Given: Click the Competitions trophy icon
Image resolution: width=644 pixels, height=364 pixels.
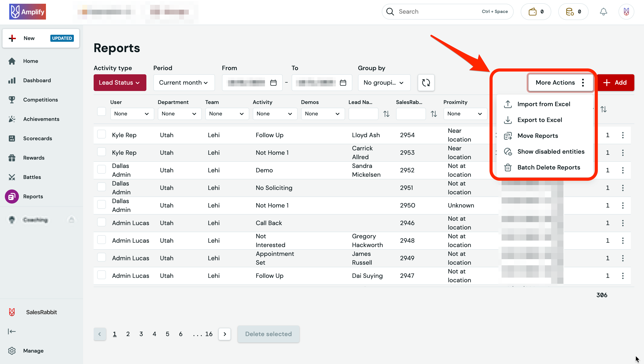Looking at the screenshot, I should point(12,100).
